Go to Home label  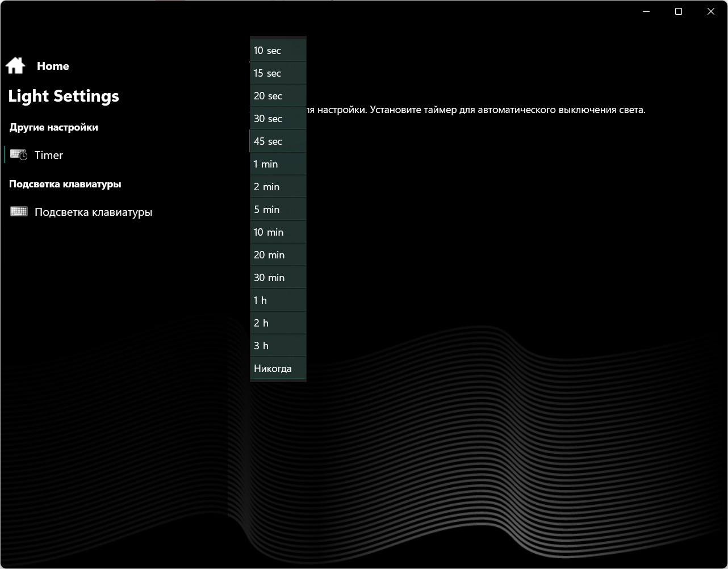pos(53,66)
